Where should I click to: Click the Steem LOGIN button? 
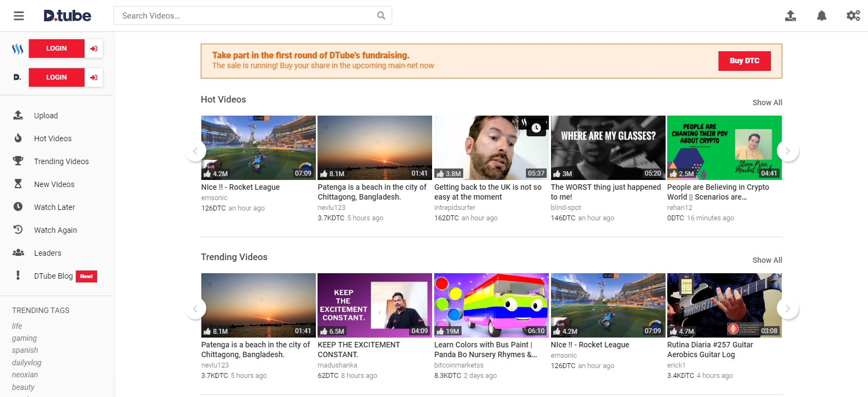pos(57,49)
